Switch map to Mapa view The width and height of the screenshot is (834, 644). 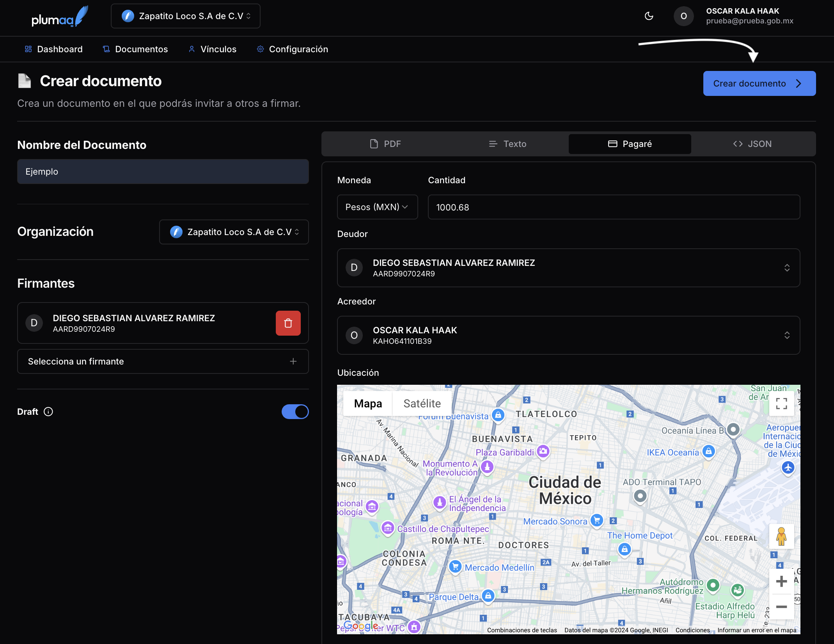tap(367, 403)
